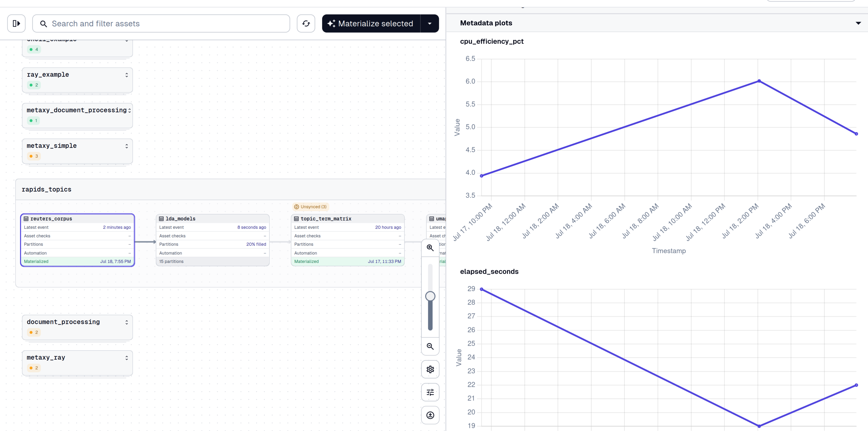Click the document_processing status badge showing 2
This screenshot has height=431, width=868.
(x=34, y=332)
